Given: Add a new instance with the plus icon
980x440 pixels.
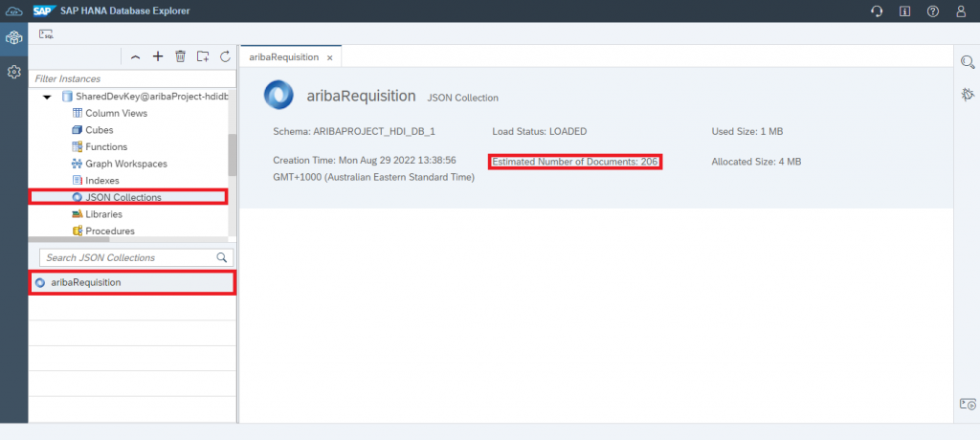Looking at the screenshot, I should click(158, 56).
